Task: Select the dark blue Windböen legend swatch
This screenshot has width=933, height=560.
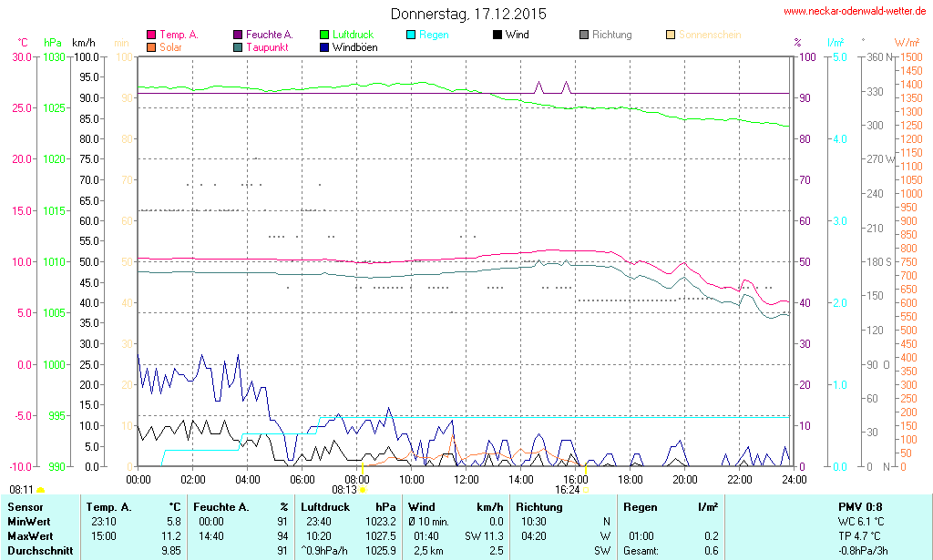Action: (x=324, y=47)
